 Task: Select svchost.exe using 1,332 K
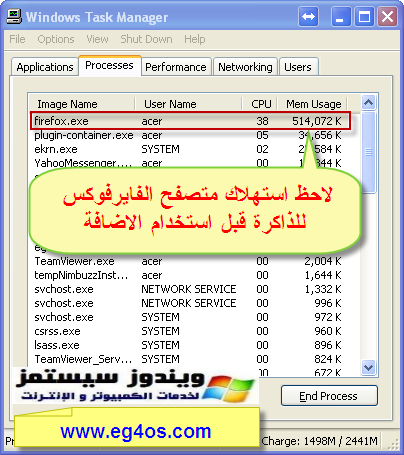[188, 289]
